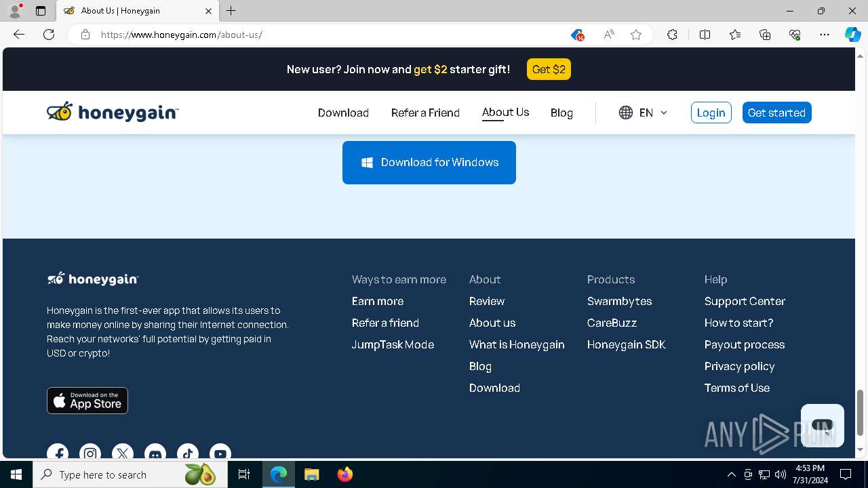Open the volume control tray icon
This screenshot has width=868, height=488.
781,474
